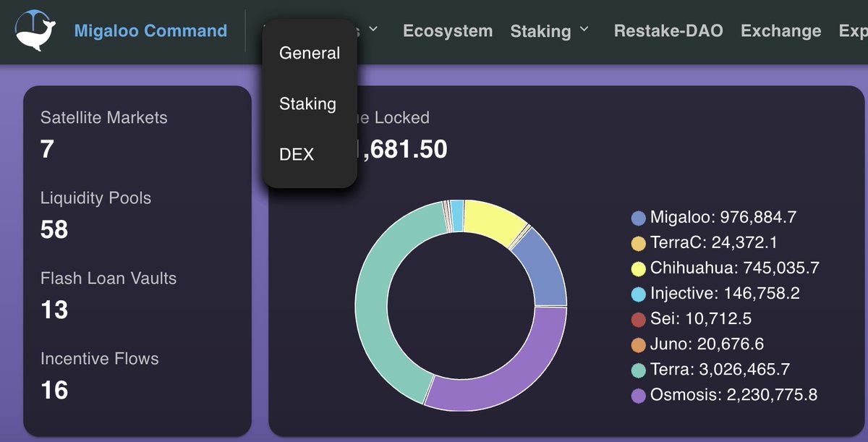The height and width of the screenshot is (442, 868).
Task: Collapse the open dropdown chevron beside Ecosystem
Action: click(373, 30)
